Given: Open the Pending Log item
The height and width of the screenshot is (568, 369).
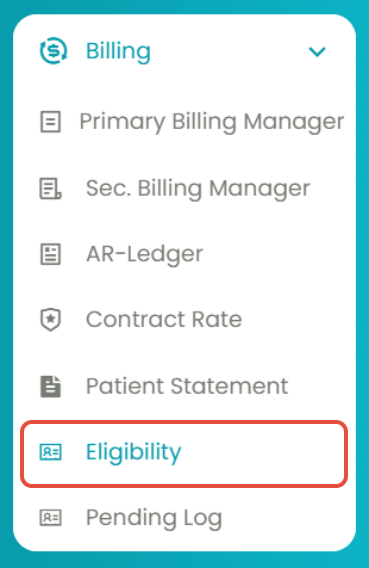Looking at the screenshot, I should [x=154, y=518].
